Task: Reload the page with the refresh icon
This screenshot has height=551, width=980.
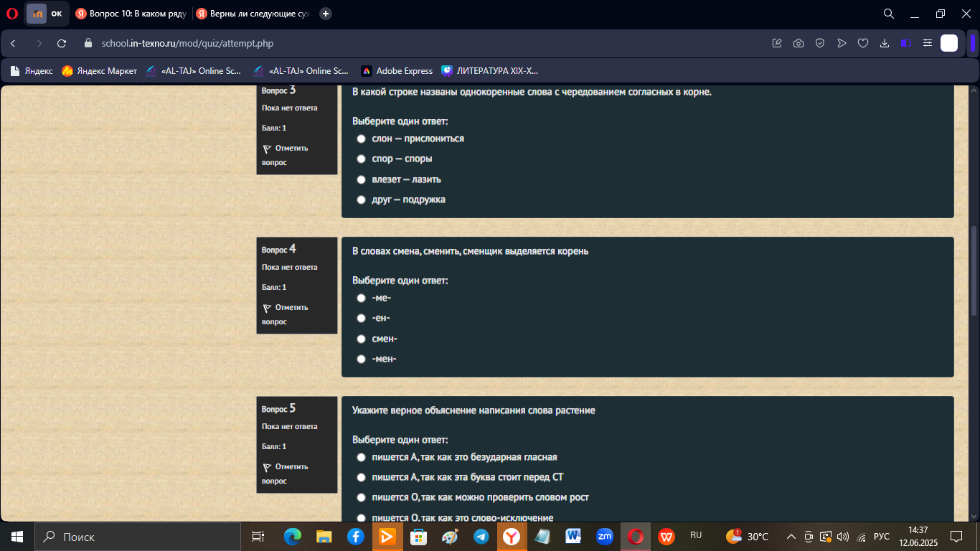Action: click(62, 43)
